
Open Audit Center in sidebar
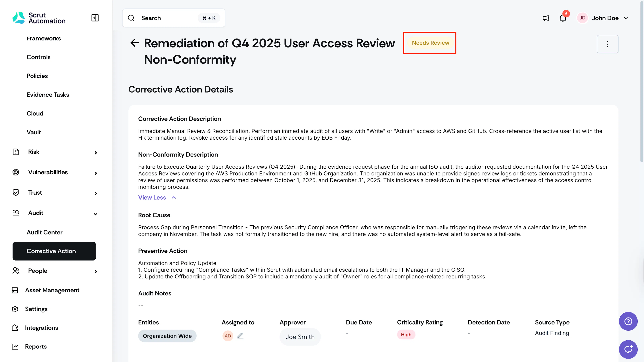pos(44,232)
